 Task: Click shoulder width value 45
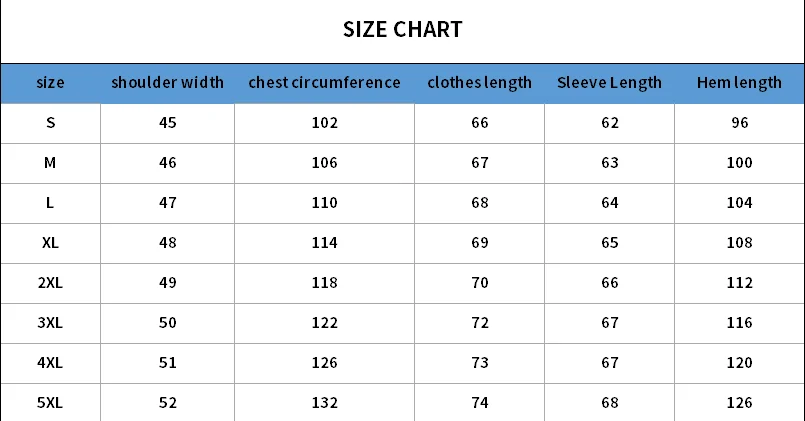tap(167, 123)
